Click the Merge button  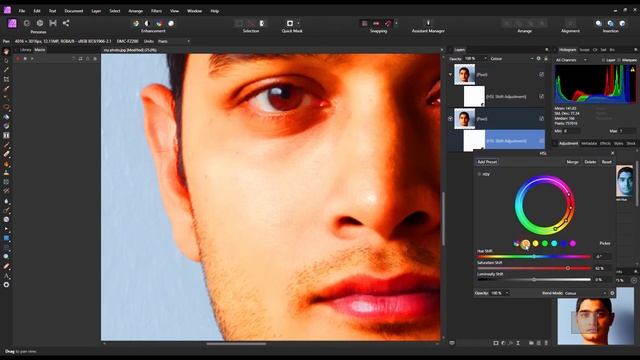point(572,162)
